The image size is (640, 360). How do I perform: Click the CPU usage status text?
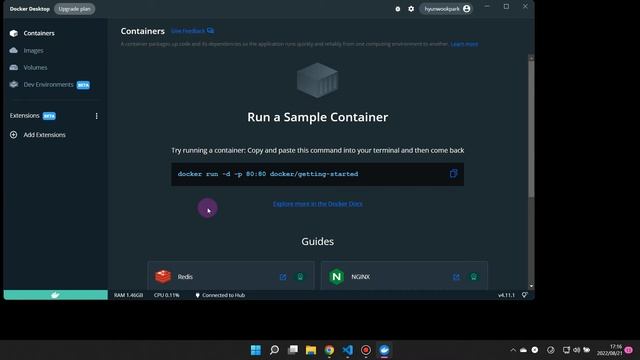(x=167, y=295)
